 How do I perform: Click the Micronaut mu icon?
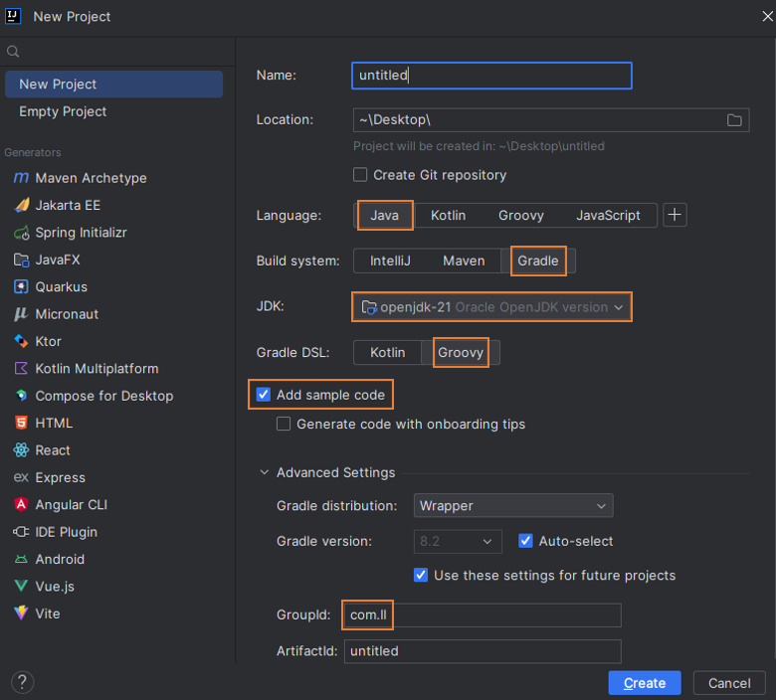coord(21,314)
